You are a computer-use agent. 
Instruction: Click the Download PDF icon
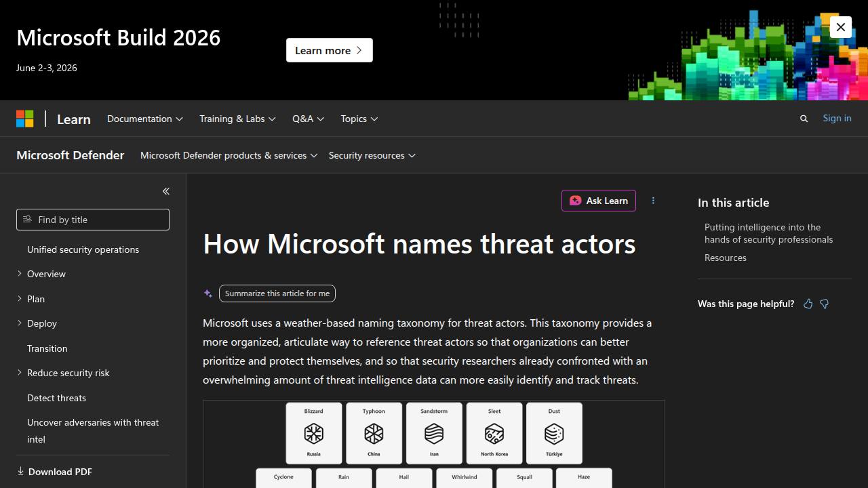point(20,471)
